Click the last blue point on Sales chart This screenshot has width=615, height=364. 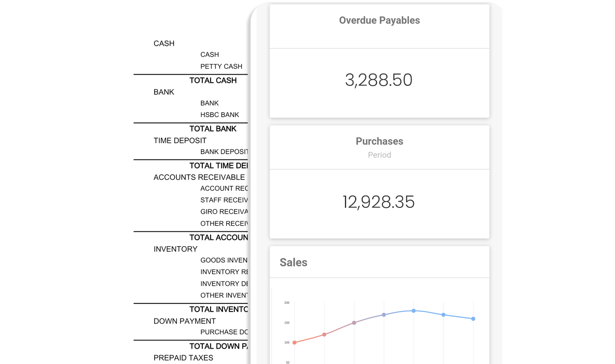point(473,319)
